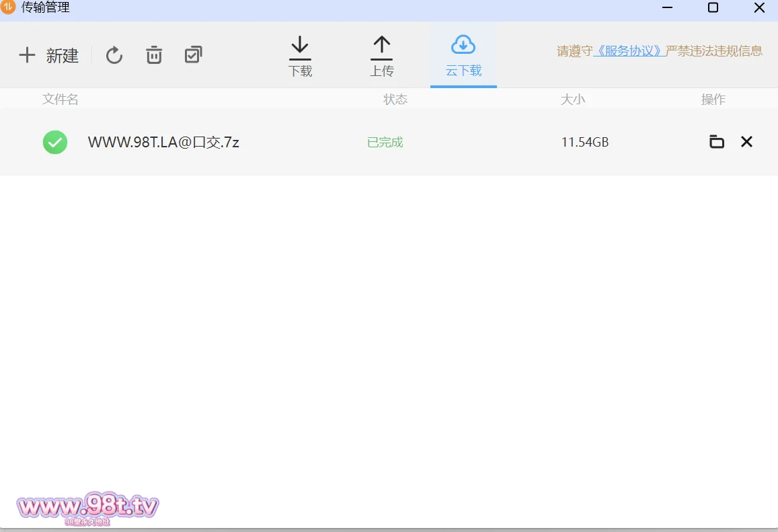Refresh the transfer list
Image resolution: width=778 pixels, height=532 pixels.
[114, 55]
